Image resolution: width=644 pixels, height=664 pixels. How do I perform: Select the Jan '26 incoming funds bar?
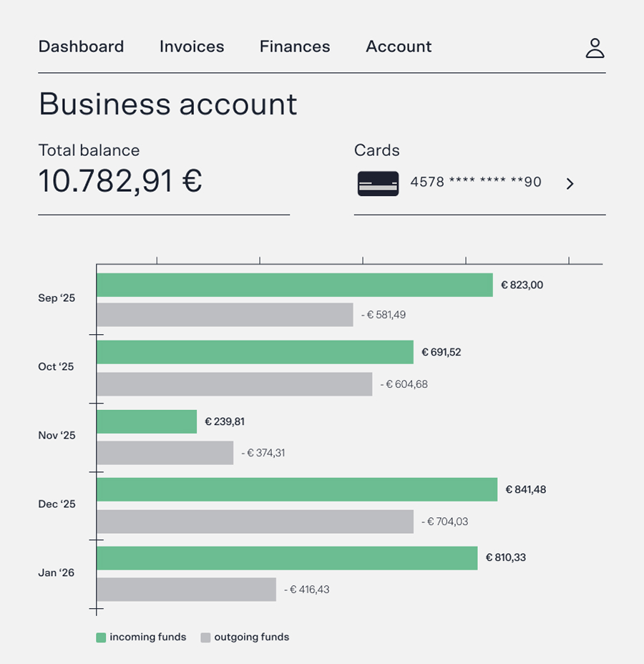[287, 558]
